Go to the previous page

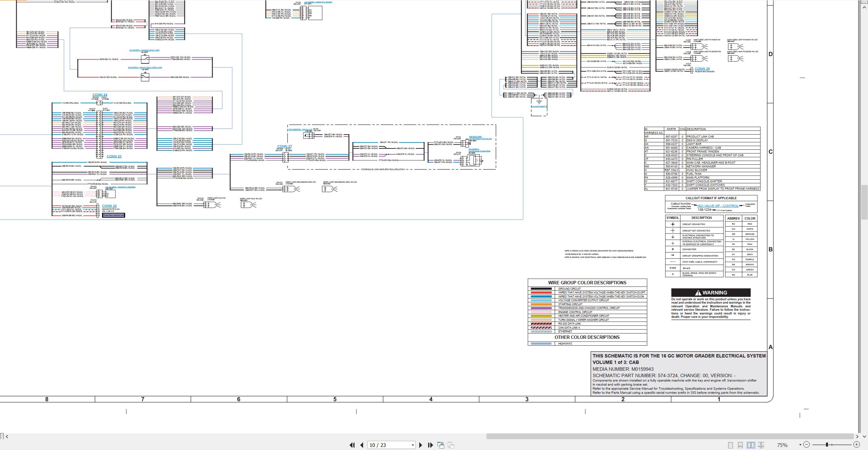click(362, 445)
